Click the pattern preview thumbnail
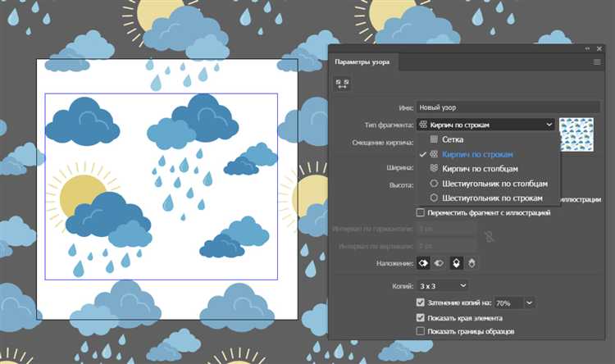The width and height of the screenshot is (615, 364). click(576, 134)
